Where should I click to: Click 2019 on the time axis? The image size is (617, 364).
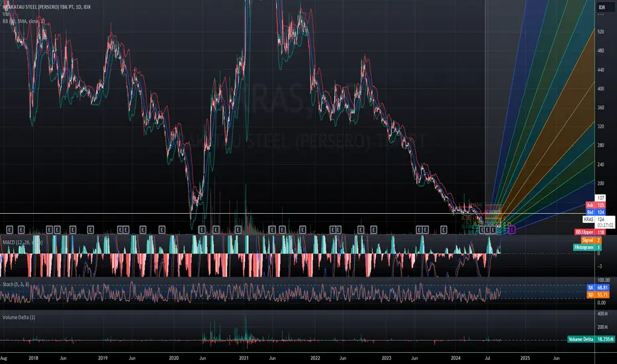(x=103, y=358)
